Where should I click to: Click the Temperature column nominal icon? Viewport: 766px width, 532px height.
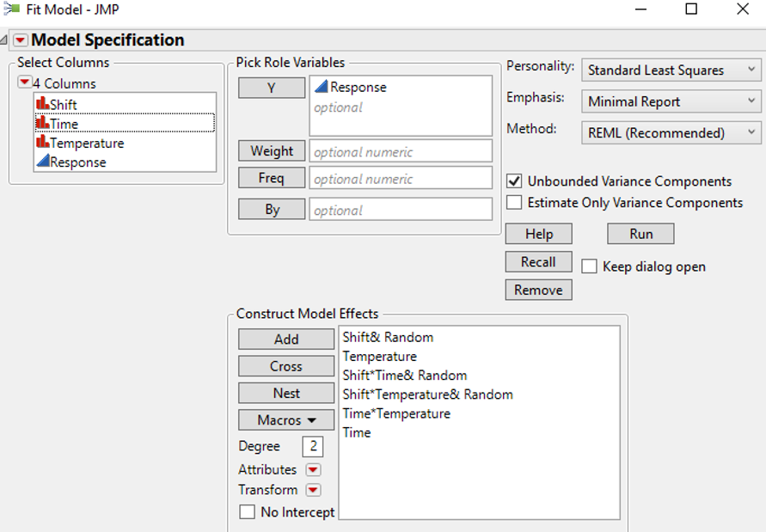point(42,143)
